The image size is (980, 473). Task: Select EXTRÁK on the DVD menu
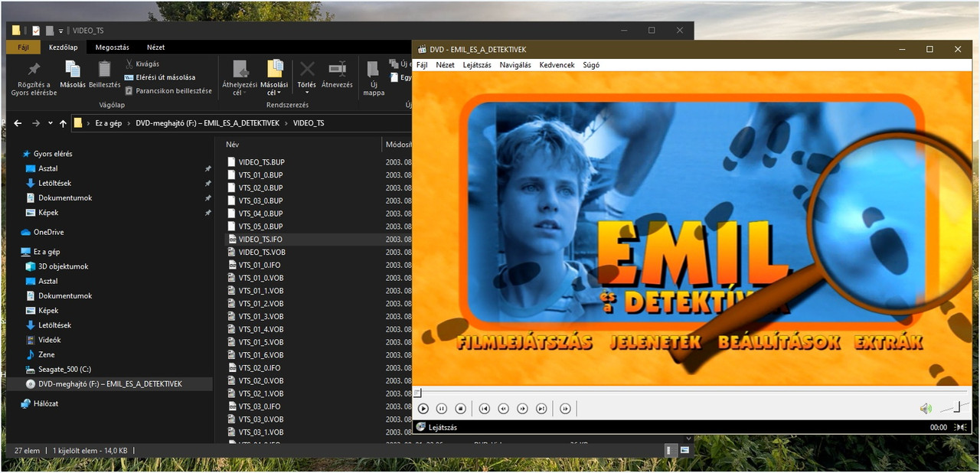[888, 342]
